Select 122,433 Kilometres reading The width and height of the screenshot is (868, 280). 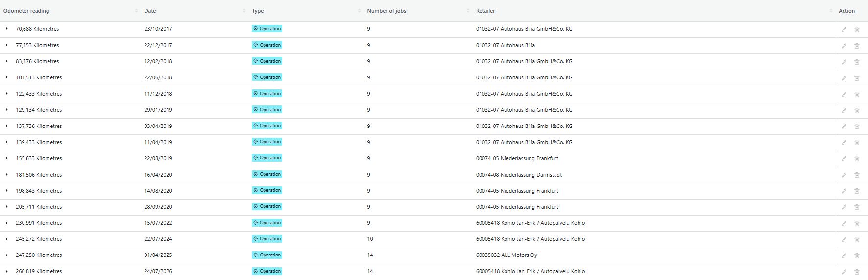39,94
